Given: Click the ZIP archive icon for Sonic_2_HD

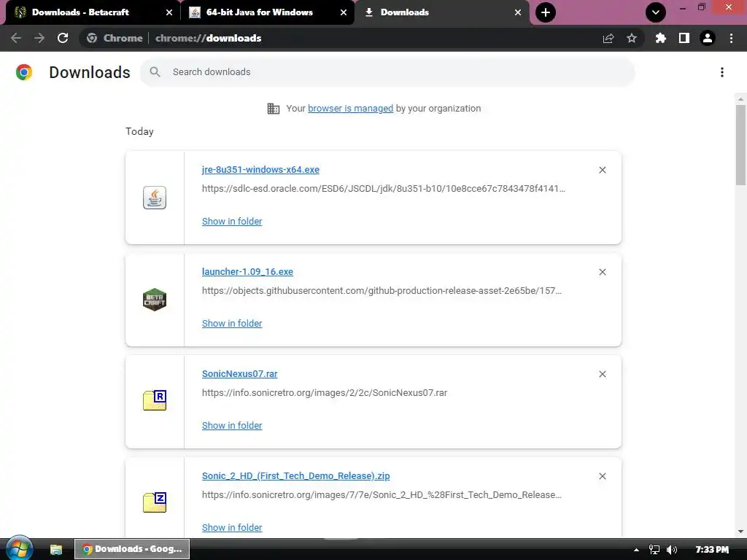Looking at the screenshot, I should pos(155,502).
